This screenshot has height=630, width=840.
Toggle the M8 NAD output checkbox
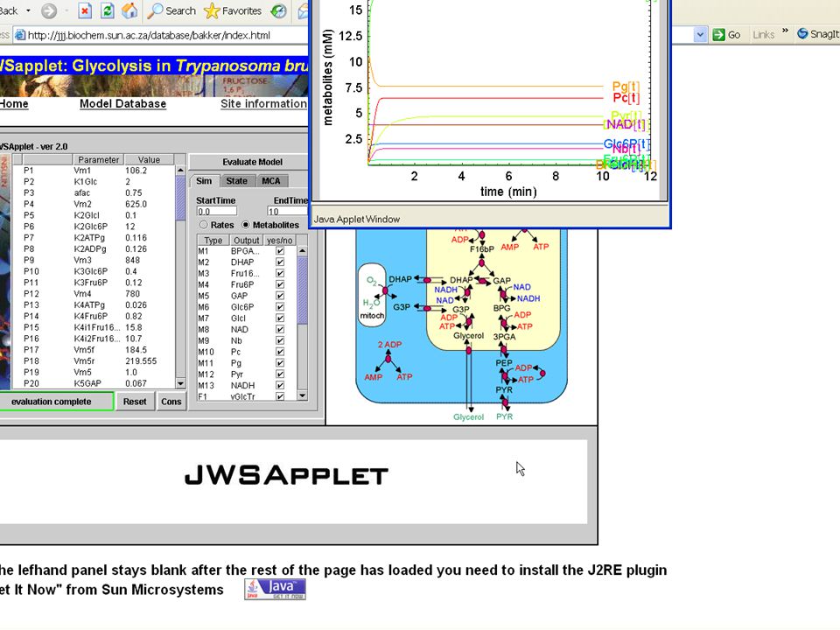[x=280, y=330]
